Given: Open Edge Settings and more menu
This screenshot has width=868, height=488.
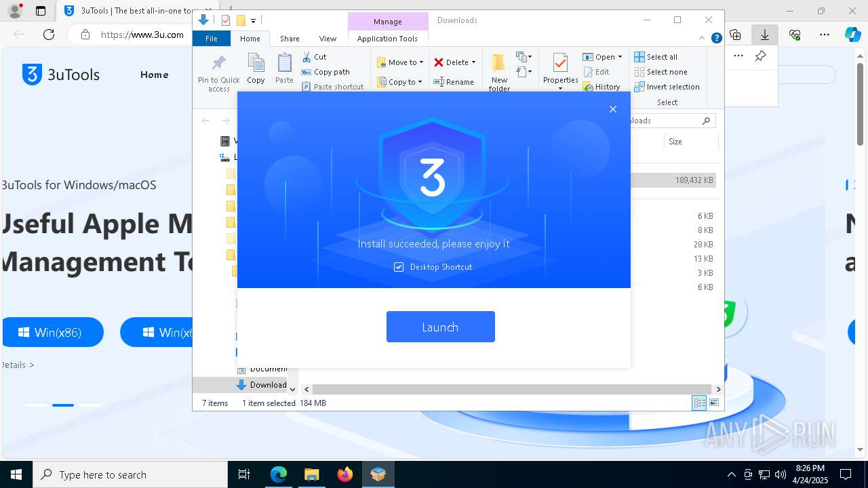Looking at the screenshot, I should click(825, 35).
